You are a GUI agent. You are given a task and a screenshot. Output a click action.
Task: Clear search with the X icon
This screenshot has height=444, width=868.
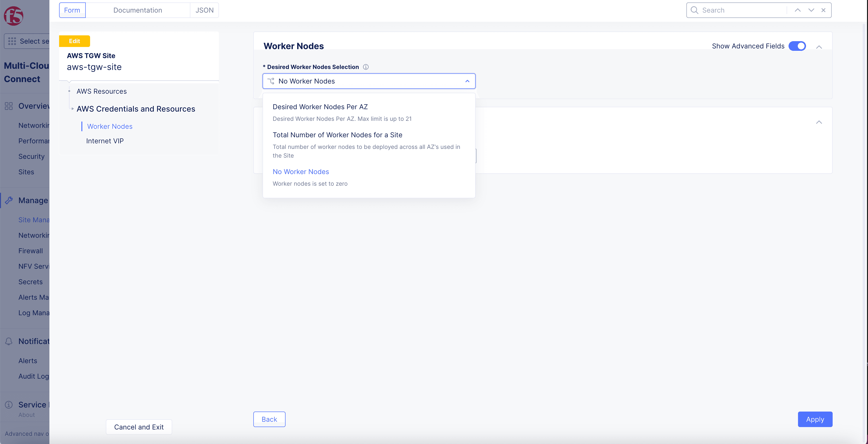(x=823, y=10)
